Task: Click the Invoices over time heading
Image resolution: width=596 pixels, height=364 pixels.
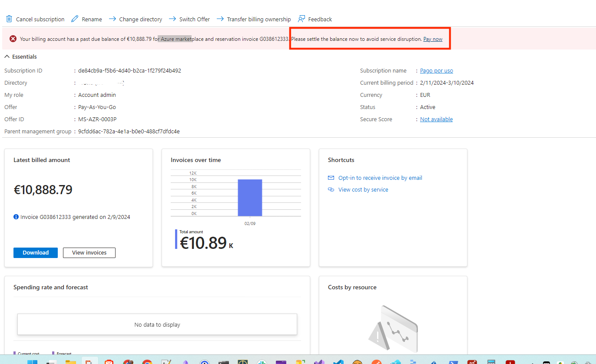Action: click(196, 160)
